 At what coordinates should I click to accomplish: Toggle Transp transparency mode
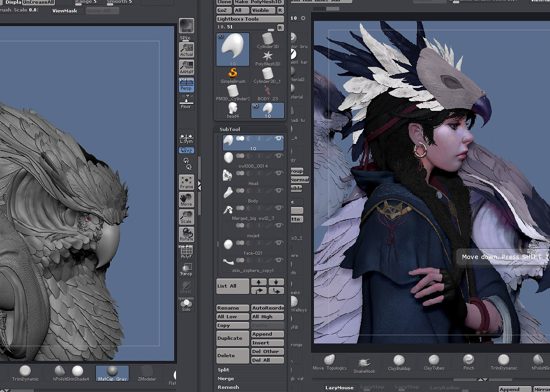(186, 269)
